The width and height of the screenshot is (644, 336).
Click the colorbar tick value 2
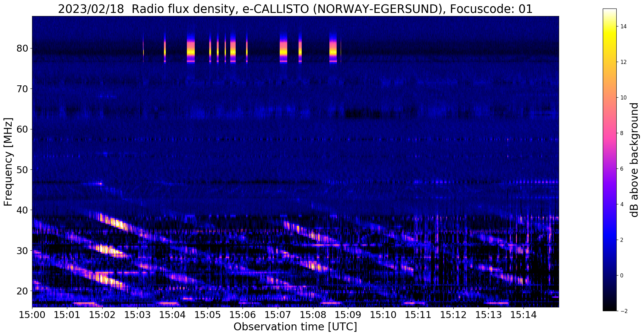(621, 240)
